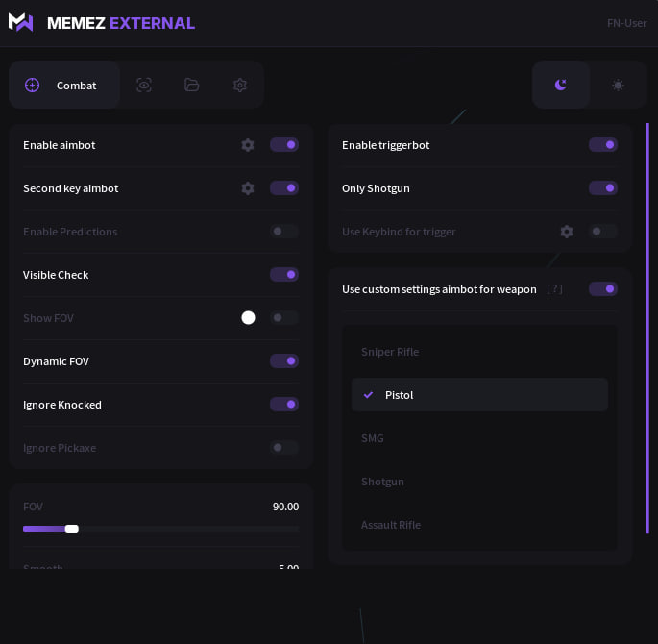The image size is (658, 644).
Task: Choose SMG in the weapon list
Action: click(373, 438)
